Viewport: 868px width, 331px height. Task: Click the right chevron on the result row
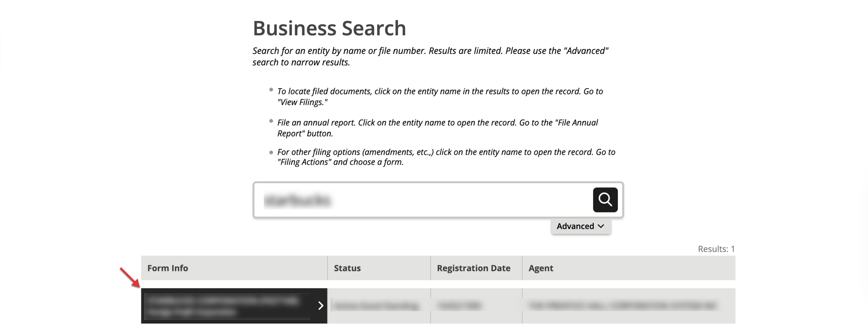[320, 306]
